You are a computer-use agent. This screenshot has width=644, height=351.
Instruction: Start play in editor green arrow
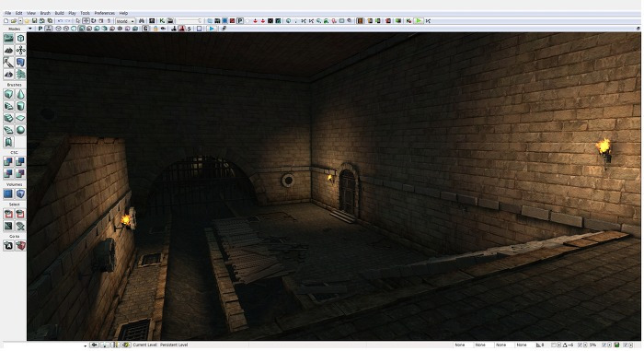(x=419, y=20)
